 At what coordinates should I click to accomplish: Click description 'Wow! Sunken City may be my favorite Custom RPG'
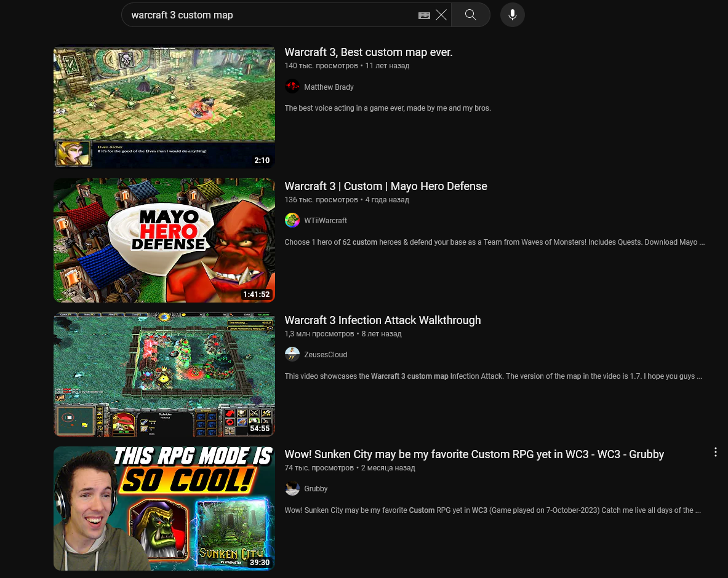click(x=492, y=510)
